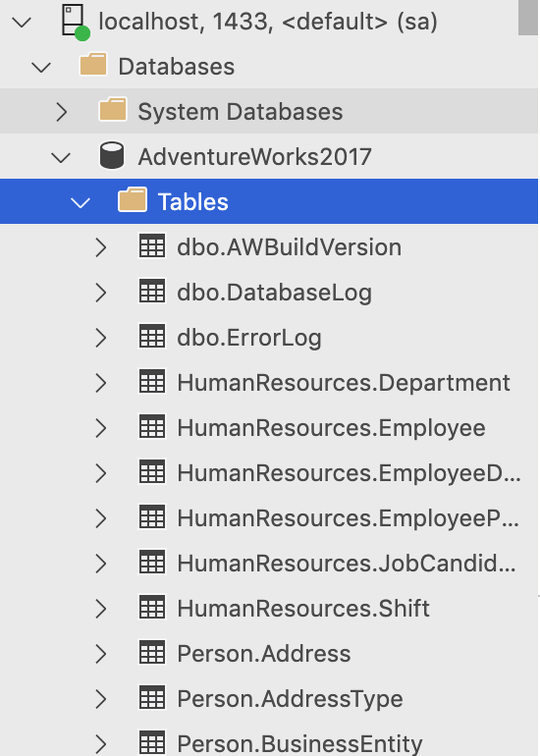Collapse the Tables folder chevron

(81, 202)
